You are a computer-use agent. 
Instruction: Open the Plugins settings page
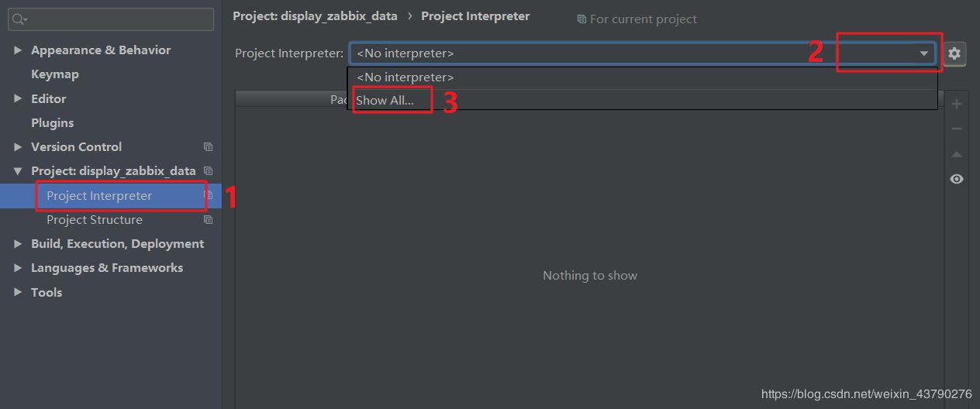pyautogui.click(x=52, y=123)
